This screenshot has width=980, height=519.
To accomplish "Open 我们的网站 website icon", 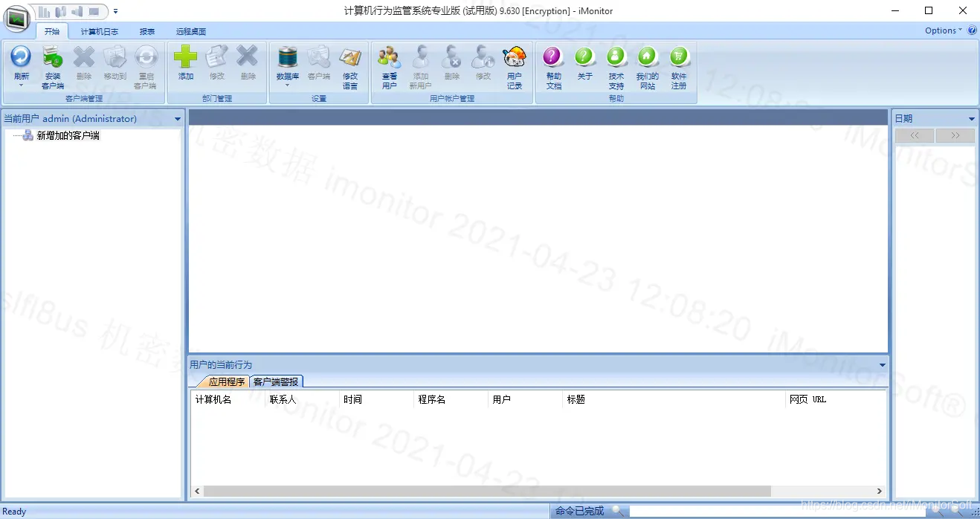I will click(x=647, y=57).
